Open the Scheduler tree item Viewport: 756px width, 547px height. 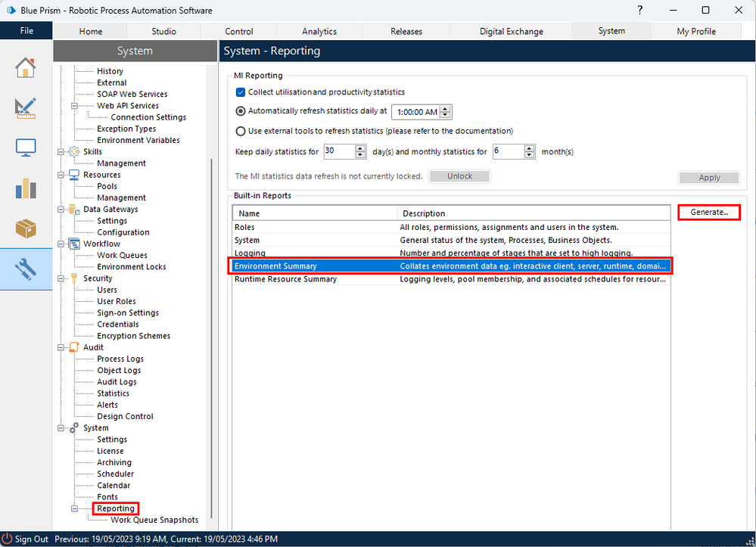(x=115, y=474)
